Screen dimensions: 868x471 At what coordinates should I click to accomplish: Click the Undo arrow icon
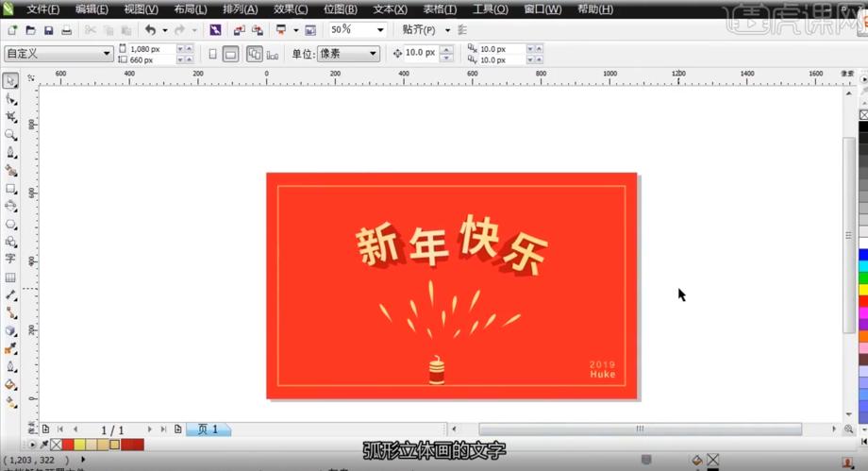tap(150, 30)
